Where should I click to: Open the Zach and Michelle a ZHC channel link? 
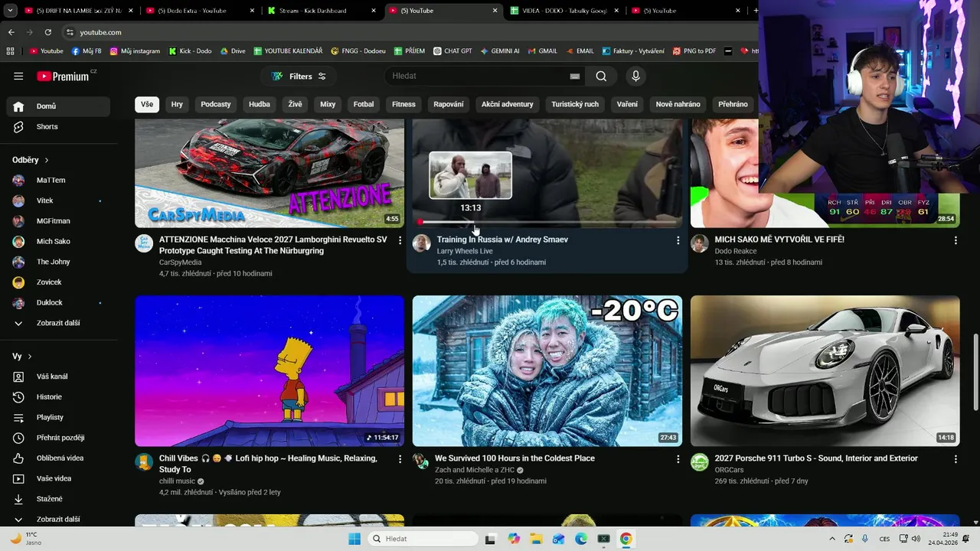click(x=475, y=470)
